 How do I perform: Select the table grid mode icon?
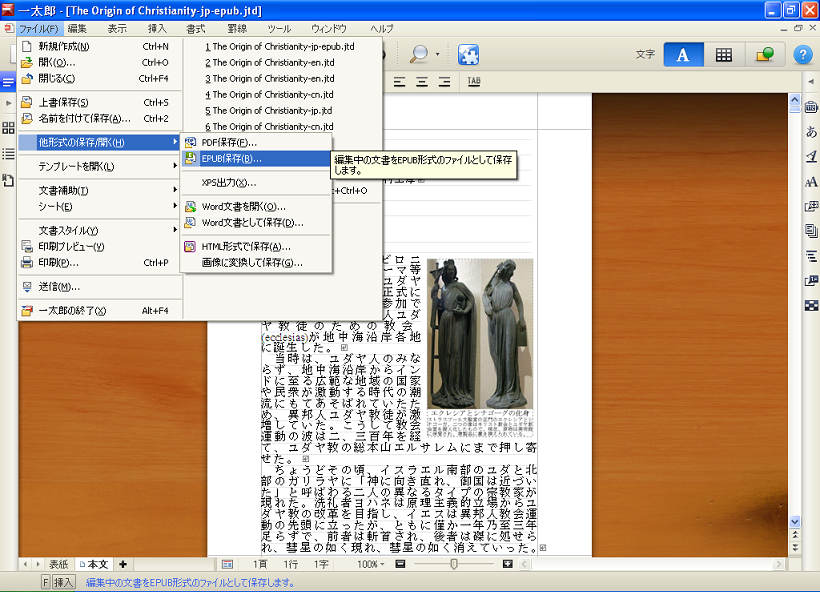tap(724, 55)
